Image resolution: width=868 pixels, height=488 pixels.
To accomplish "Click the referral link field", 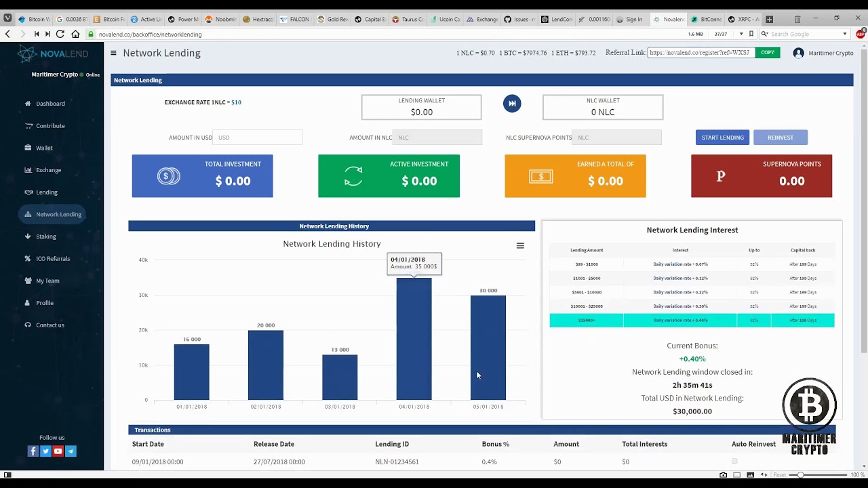I will coord(701,52).
